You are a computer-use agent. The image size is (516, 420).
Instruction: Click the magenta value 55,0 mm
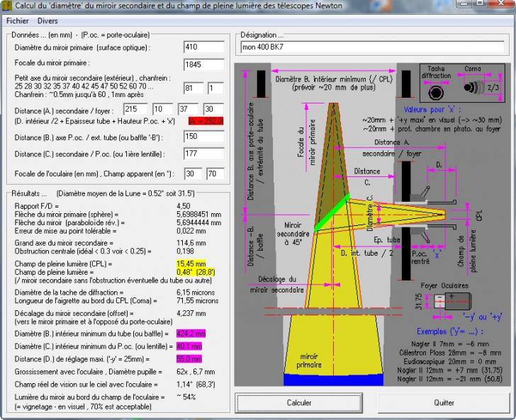tap(189, 359)
